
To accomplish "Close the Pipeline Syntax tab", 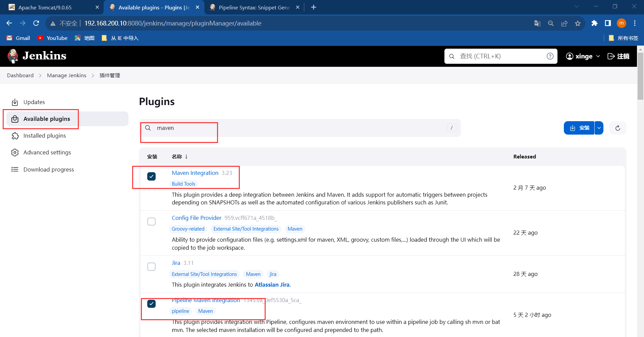I will 298,7.
